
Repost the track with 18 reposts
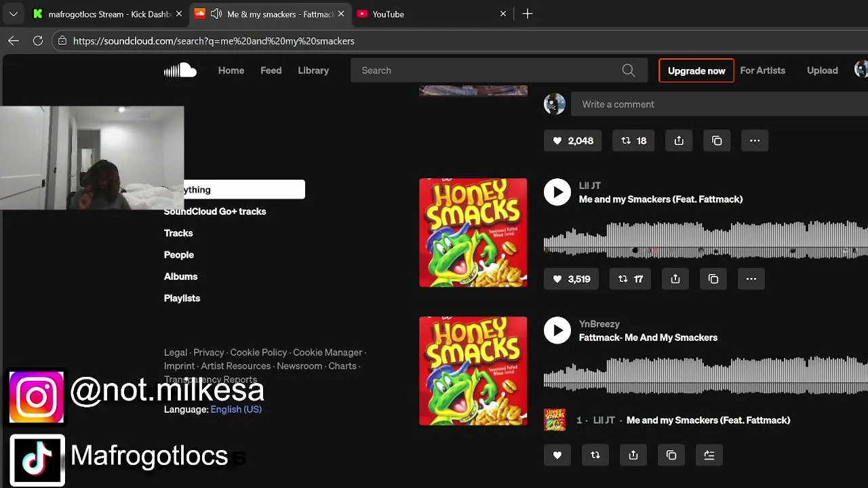[x=633, y=141]
